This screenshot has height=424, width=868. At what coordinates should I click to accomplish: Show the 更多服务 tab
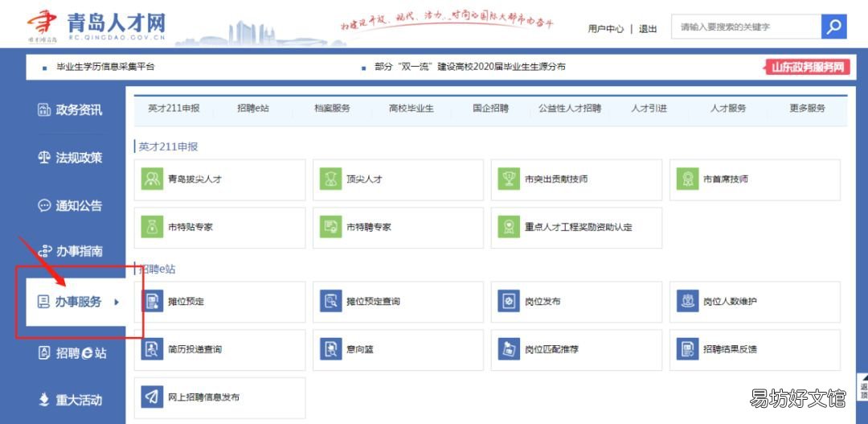tap(807, 108)
